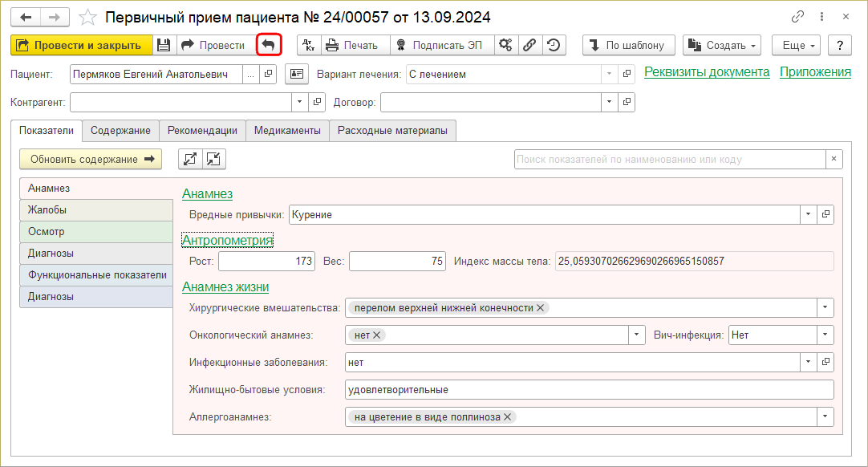The image size is (868, 467).
Task: Go forward with the right arrow
Action: point(55,17)
